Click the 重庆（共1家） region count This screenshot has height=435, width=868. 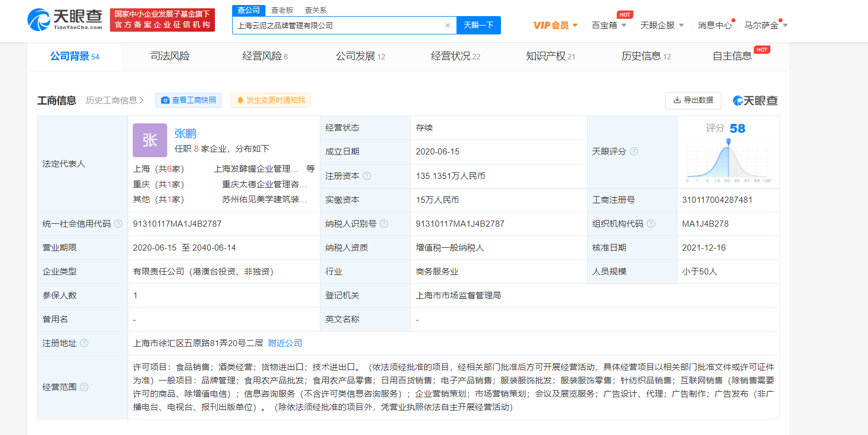158,184
